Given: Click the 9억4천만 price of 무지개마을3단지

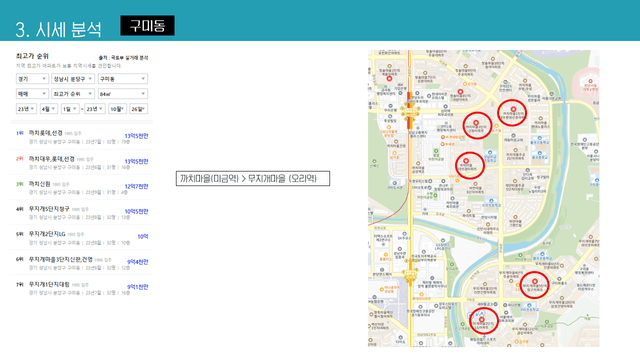Looking at the screenshot, I should coord(138,262).
